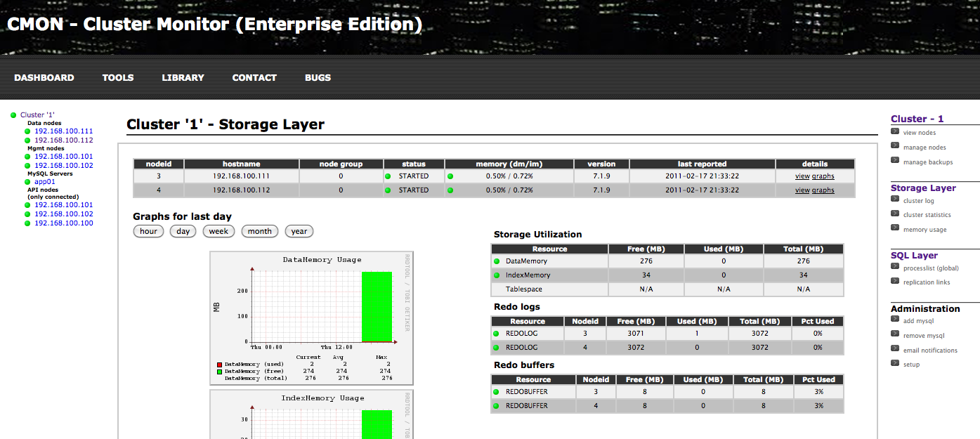This screenshot has width=980, height=439.
Task: Click status dot beside API node 192.168.100.100
Action: (27, 223)
